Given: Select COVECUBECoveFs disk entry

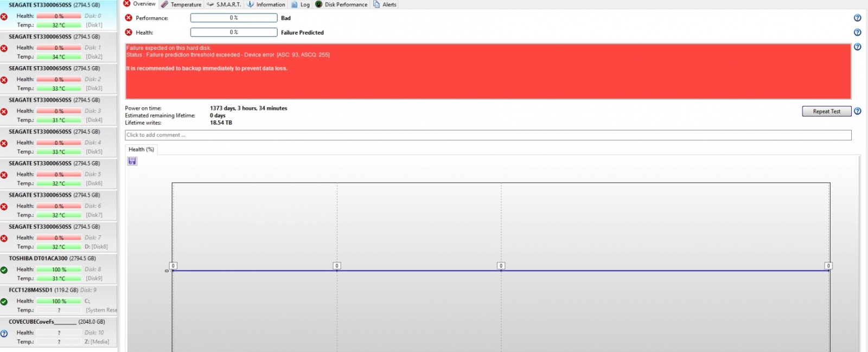Looking at the screenshot, I should coord(59,332).
